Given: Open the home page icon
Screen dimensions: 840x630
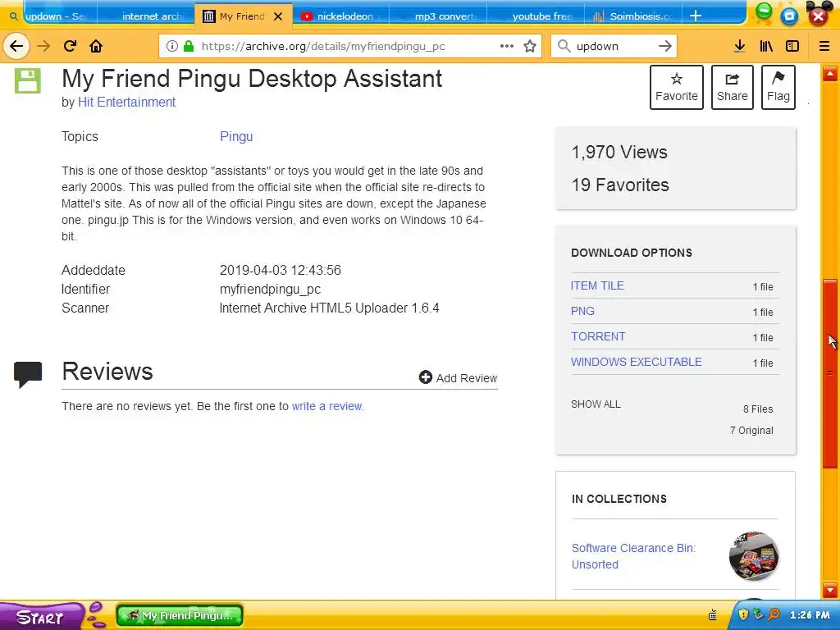Looking at the screenshot, I should (96, 46).
